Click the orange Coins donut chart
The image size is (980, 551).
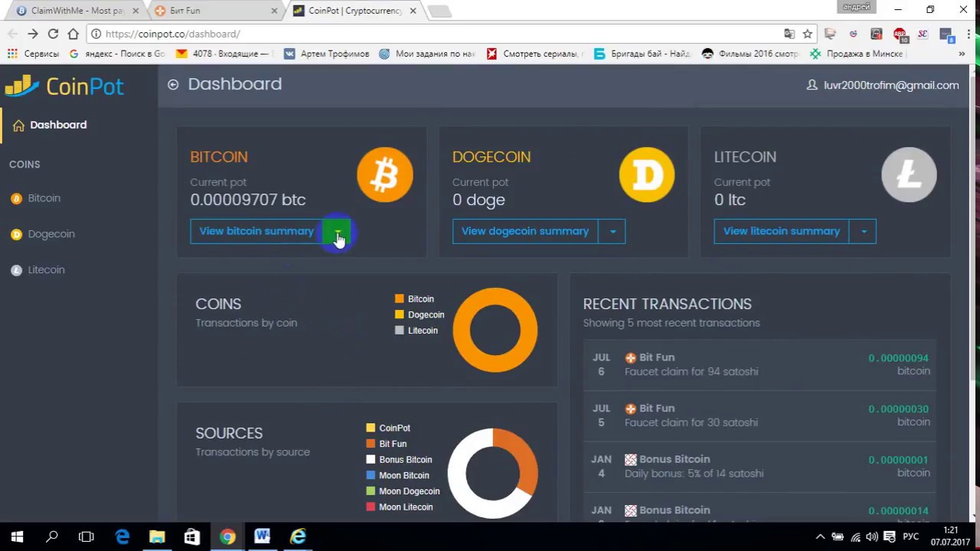[x=495, y=330]
